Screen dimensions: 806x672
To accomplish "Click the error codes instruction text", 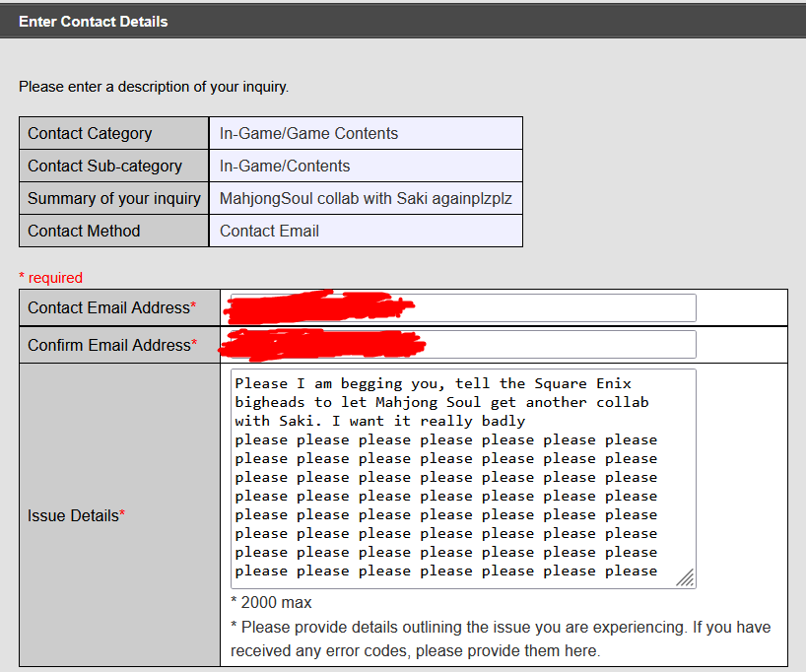I will [501, 639].
